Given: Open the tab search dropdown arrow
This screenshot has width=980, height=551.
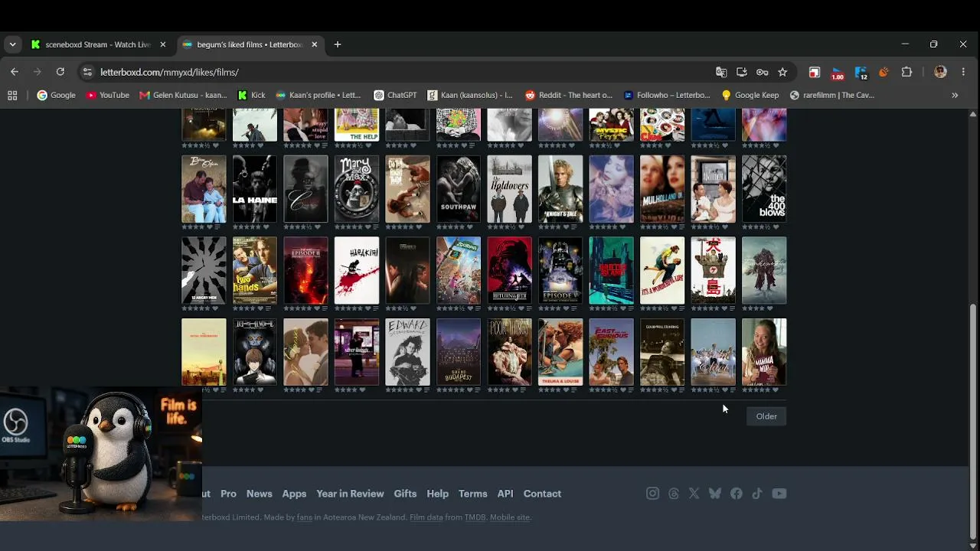Looking at the screenshot, I should (12, 44).
